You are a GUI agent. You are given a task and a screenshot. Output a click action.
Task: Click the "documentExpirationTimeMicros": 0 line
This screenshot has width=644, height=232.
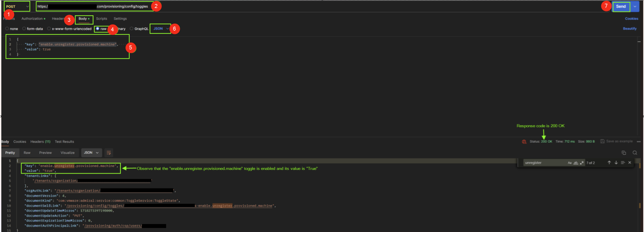(x=58, y=221)
